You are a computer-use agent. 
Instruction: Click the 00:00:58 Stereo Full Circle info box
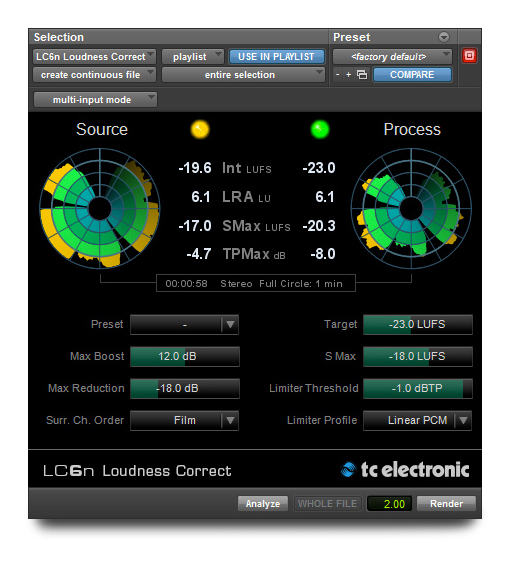point(256,283)
